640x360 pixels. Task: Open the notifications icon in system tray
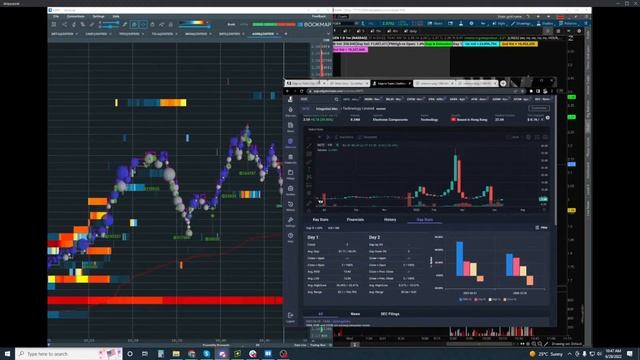pos(630,354)
